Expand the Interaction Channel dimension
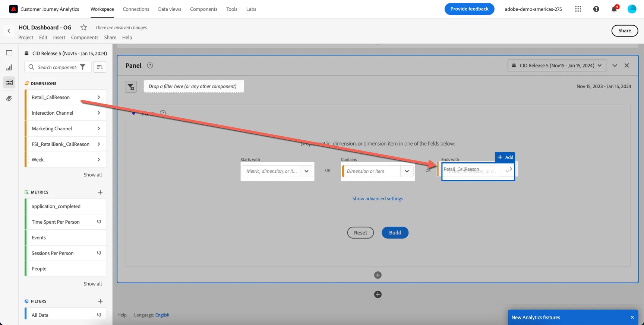Screen dimensions: 644x325 (99, 113)
